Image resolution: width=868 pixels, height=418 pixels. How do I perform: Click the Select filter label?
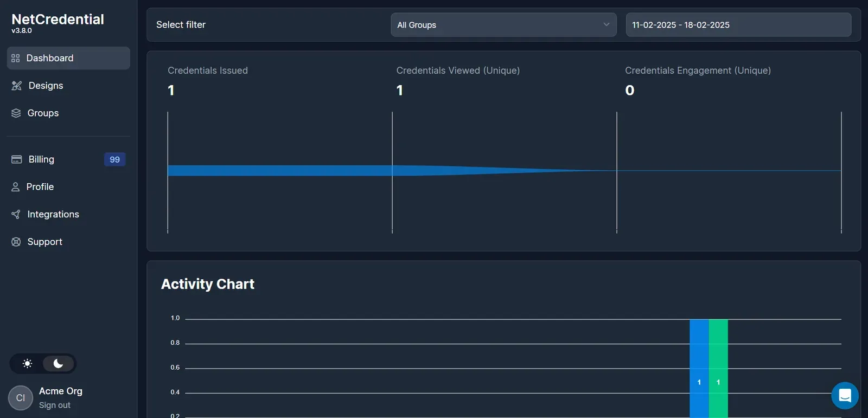tap(181, 25)
